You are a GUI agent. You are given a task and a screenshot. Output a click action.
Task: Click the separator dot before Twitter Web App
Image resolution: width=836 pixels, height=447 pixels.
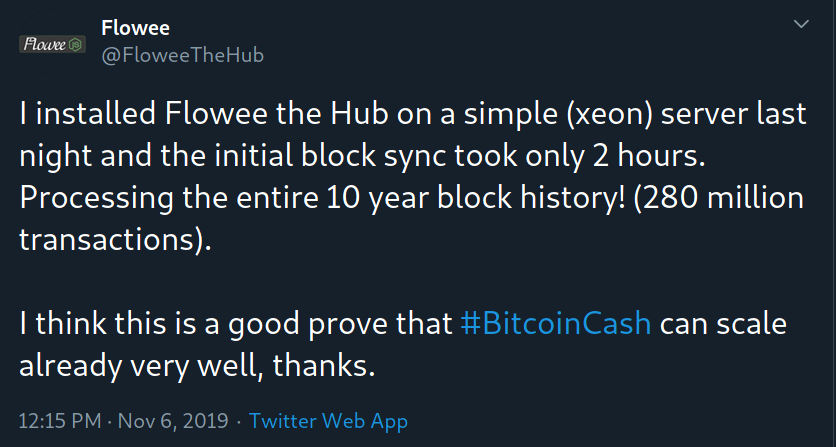(x=238, y=421)
